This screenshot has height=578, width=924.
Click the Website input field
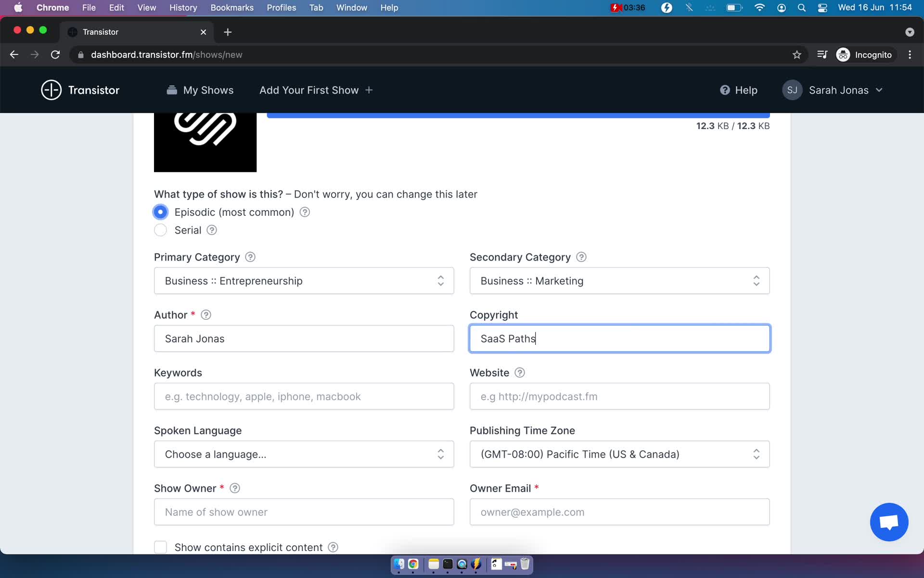click(619, 396)
